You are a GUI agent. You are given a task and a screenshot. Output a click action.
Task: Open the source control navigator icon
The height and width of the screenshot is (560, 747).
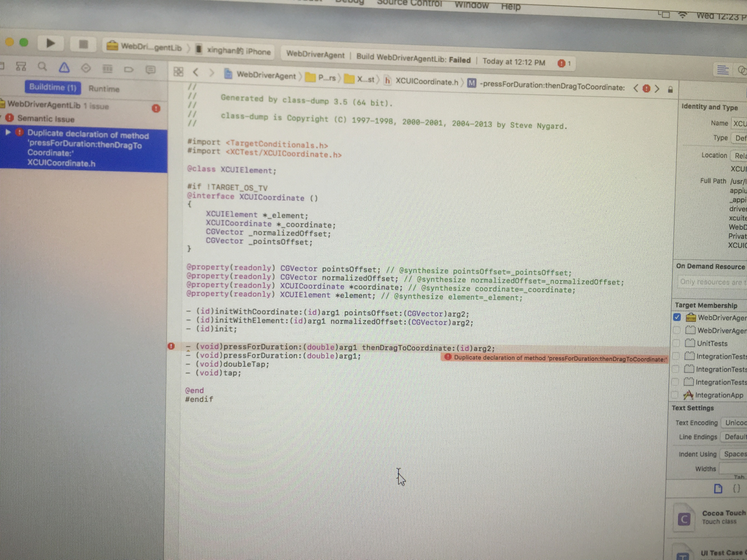[21, 66]
